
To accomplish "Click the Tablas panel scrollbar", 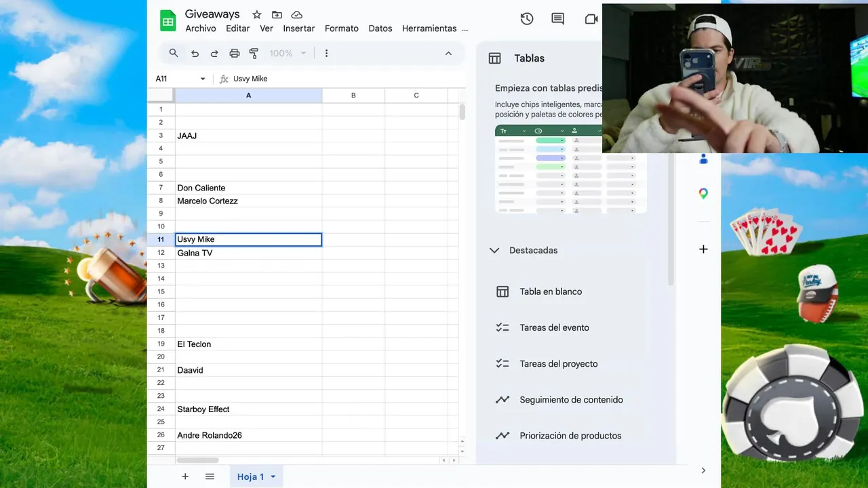I will pos(672,218).
